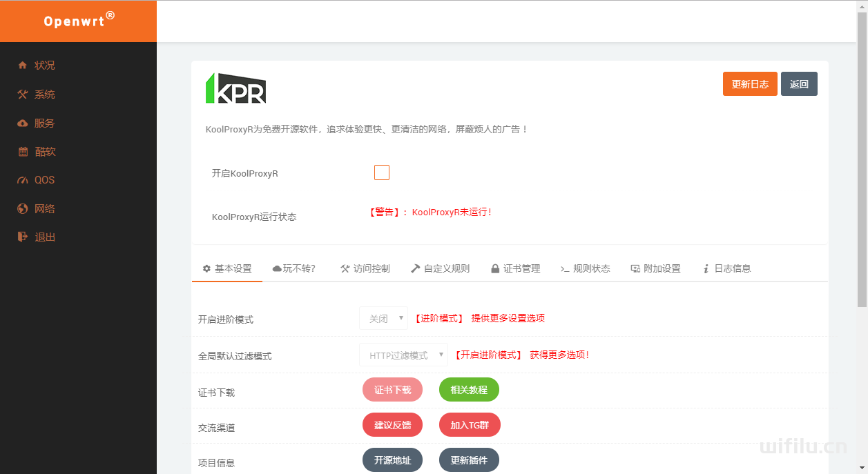This screenshot has height=474, width=868.
Task: Click the lock icon on 证书管理 tab
Action: tap(495, 269)
